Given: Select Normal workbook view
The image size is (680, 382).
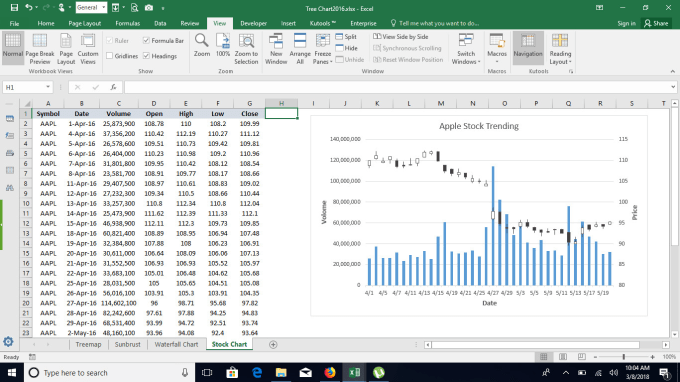Looking at the screenshot, I should (13, 48).
